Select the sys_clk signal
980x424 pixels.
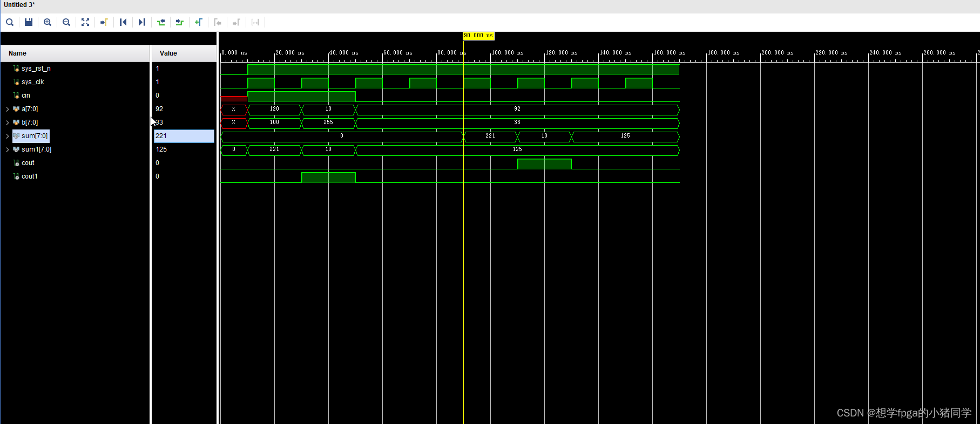click(x=32, y=82)
